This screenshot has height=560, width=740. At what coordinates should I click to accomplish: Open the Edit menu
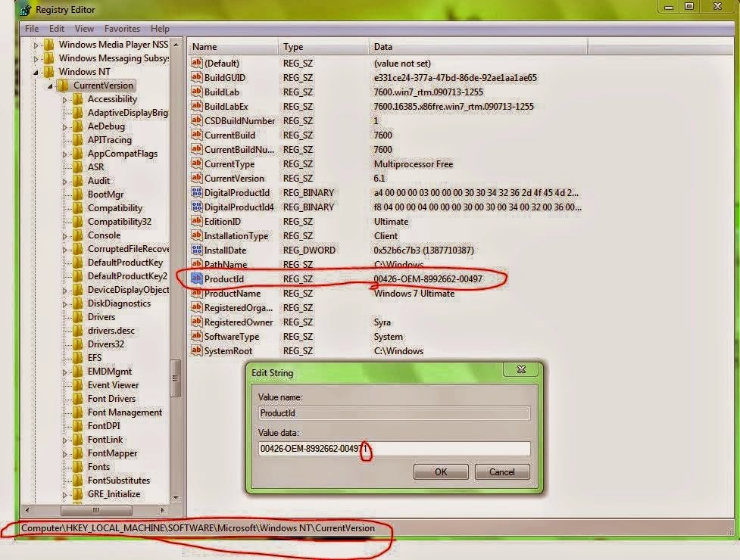(57, 29)
